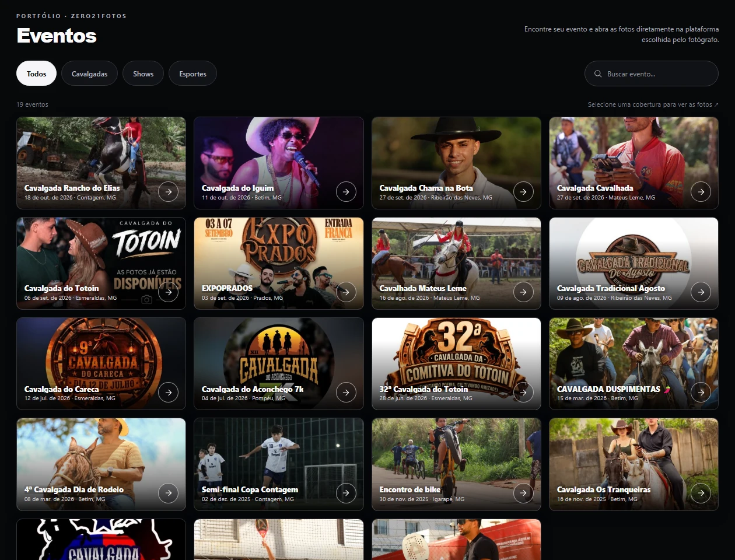Show only Esportes events
The height and width of the screenshot is (560, 735).
click(x=192, y=73)
